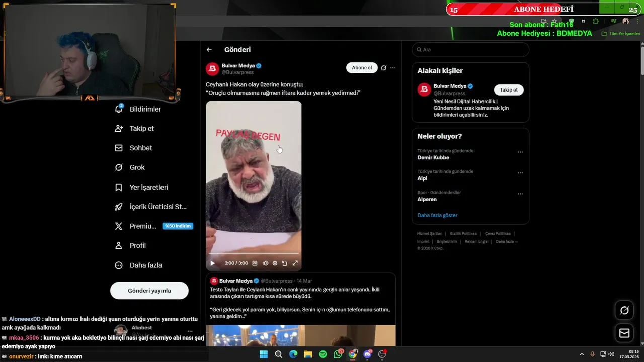Open Premium X logo icon
644x362 pixels.
(119, 226)
